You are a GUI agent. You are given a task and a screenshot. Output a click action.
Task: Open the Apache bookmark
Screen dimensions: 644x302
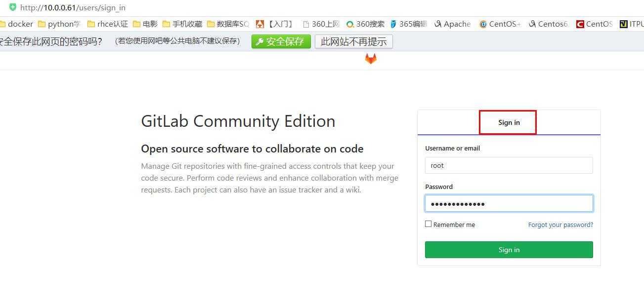pyautogui.click(x=452, y=24)
